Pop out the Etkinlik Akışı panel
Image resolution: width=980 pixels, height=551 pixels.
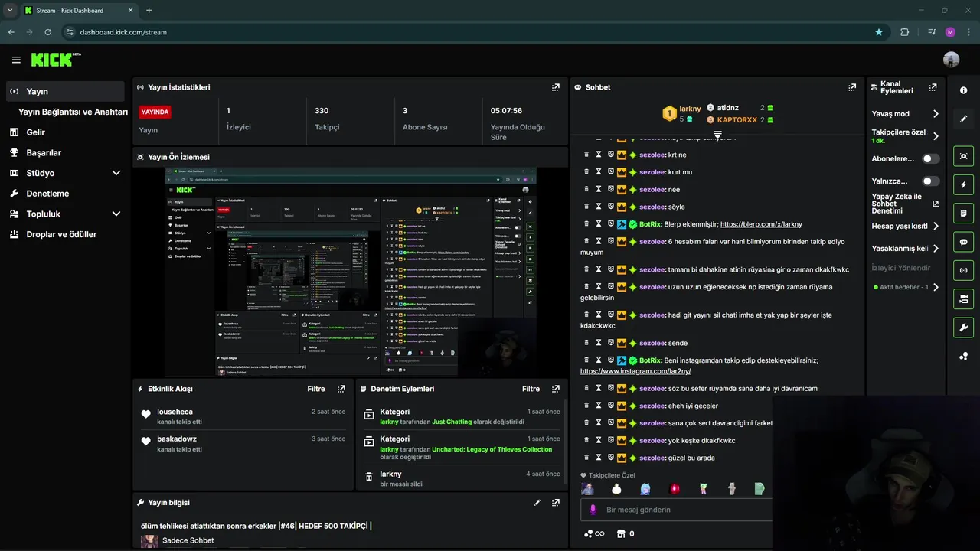pos(341,389)
